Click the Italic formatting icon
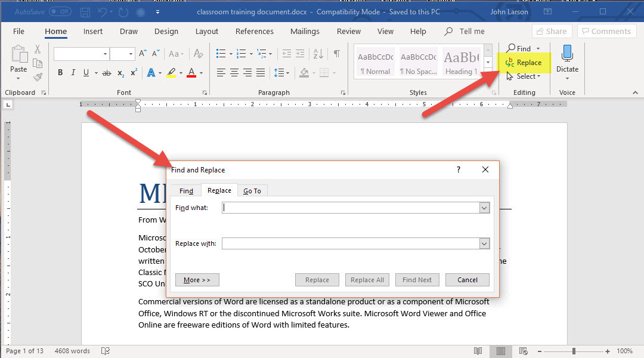 73,73
